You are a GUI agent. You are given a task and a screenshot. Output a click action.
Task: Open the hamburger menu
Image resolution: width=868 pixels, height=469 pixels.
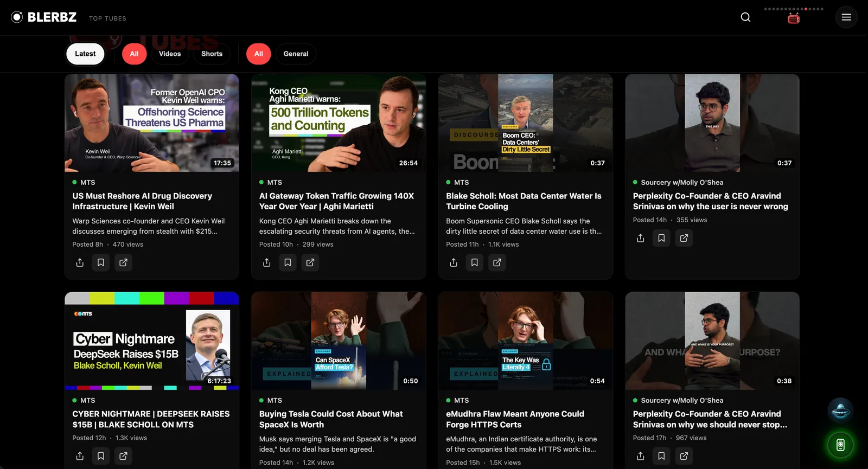tap(846, 17)
